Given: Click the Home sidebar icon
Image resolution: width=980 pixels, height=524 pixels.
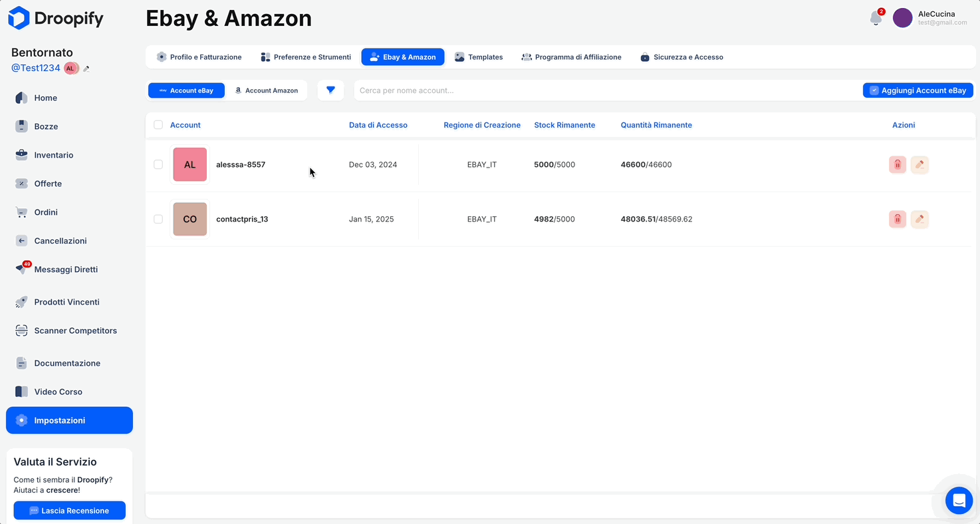Looking at the screenshot, I should click(x=21, y=98).
